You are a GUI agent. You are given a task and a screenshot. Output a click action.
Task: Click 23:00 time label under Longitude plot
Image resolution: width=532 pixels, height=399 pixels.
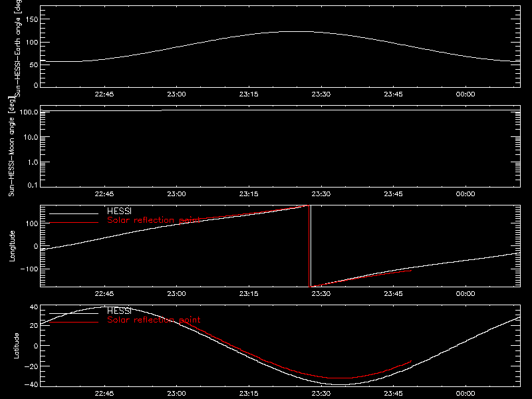click(176, 294)
